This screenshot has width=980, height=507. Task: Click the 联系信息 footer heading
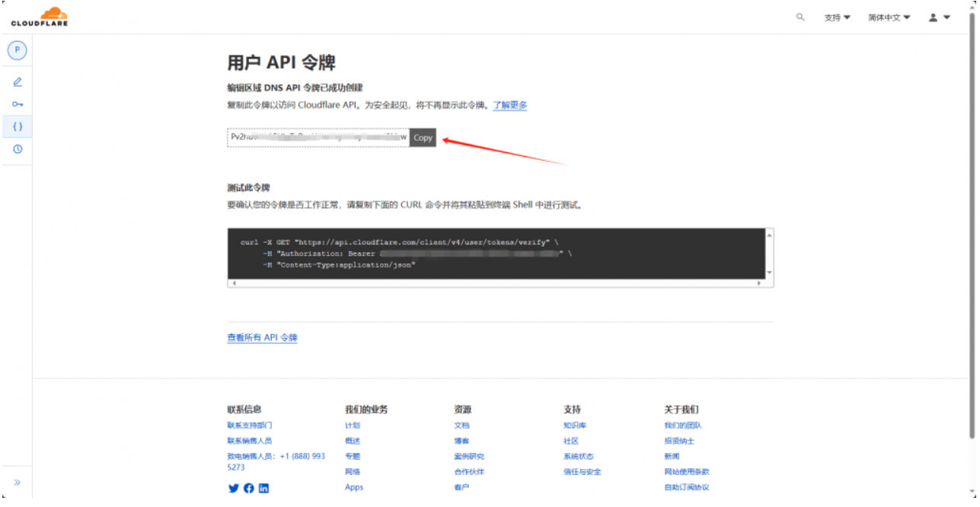(244, 410)
